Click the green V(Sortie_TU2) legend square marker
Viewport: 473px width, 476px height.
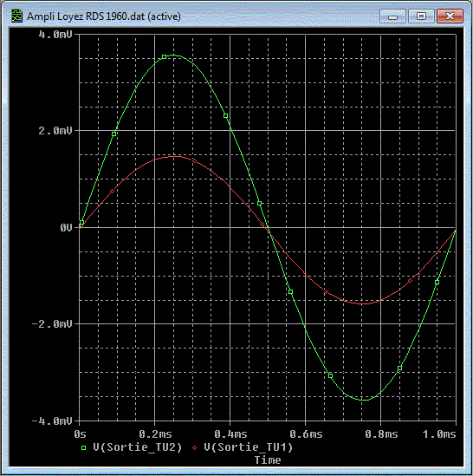tap(83, 447)
